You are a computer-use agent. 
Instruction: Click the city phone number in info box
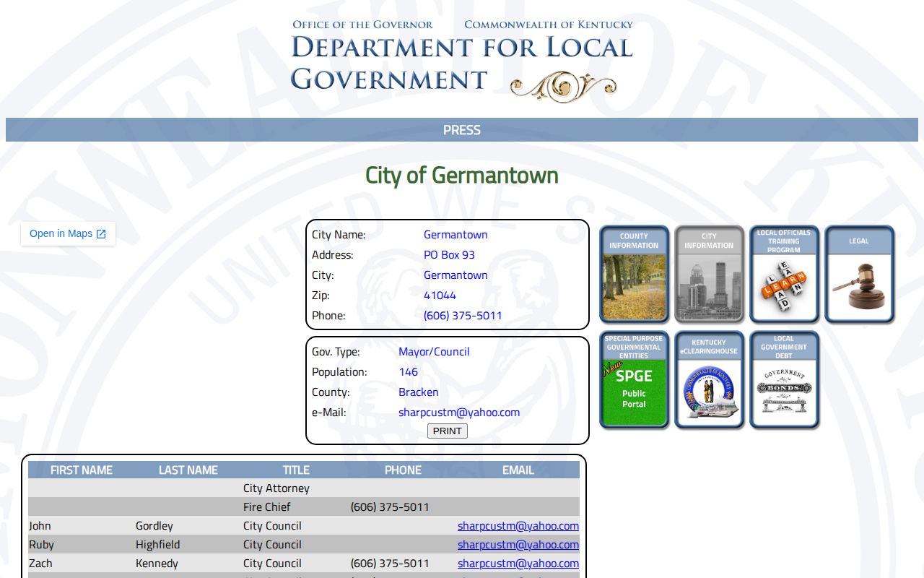click(x=463, y=316)
